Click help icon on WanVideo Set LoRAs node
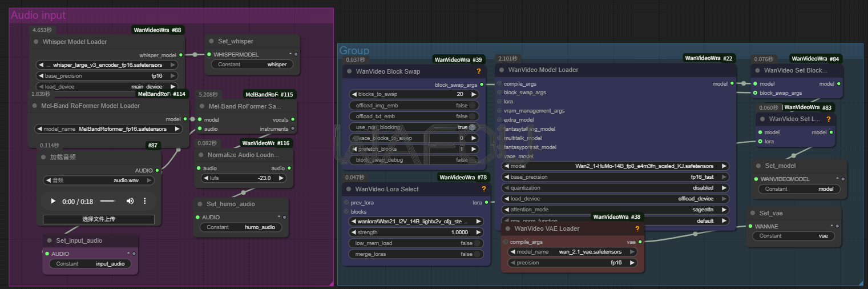The width and height of the screenshot is (868, 289). (830, 119)
